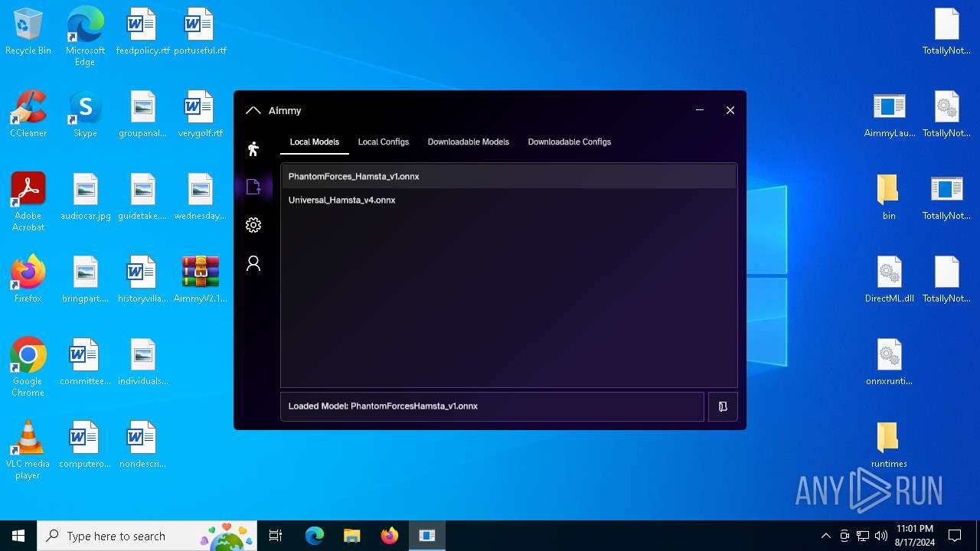Open bringpart image file on desktop
This screenshot has height=551, width=980.
(86, 280)
